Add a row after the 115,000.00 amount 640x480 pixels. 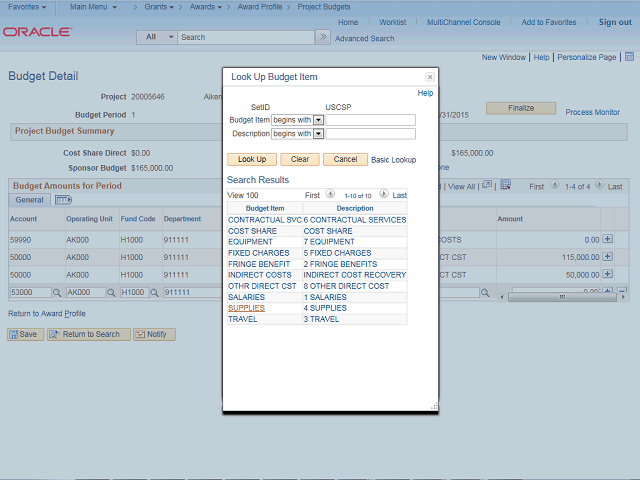click(607, 257)
